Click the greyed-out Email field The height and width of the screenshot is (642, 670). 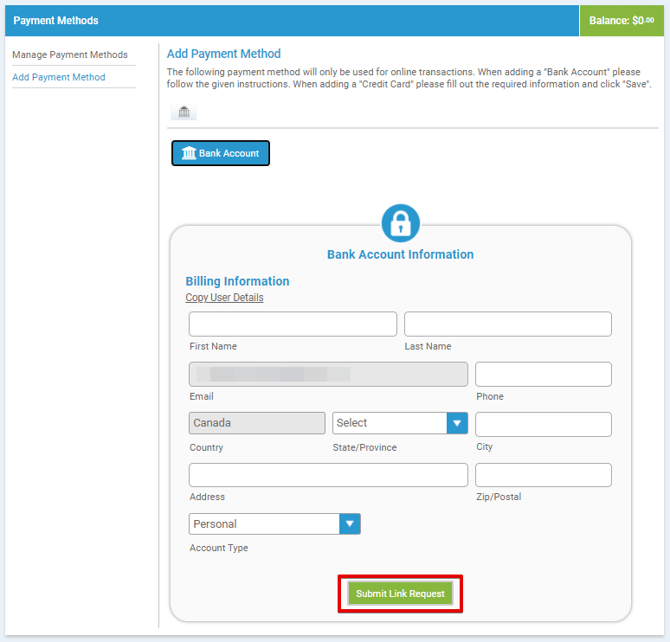(328, 374)
